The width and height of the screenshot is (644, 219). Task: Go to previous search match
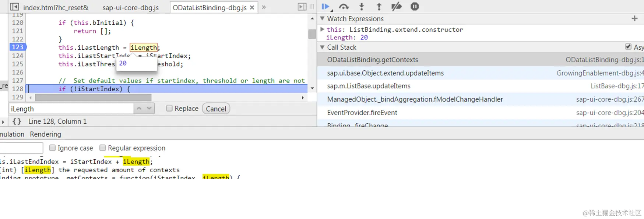coord(139,109)
